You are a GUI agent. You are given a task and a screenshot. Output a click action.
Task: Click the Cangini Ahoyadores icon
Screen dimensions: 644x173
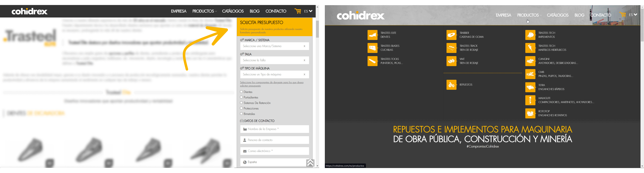coord(530,61)
